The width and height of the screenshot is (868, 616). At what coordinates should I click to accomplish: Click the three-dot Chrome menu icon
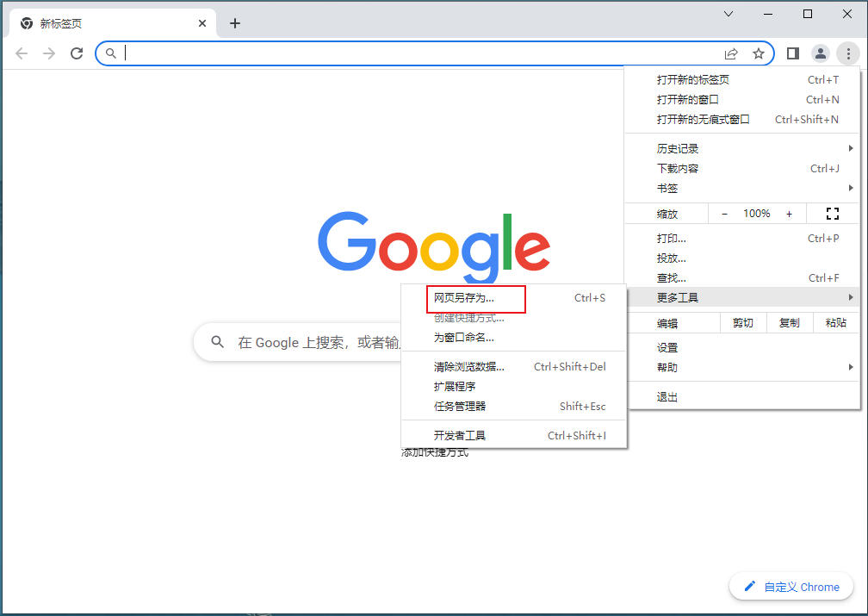pos(848,53)
